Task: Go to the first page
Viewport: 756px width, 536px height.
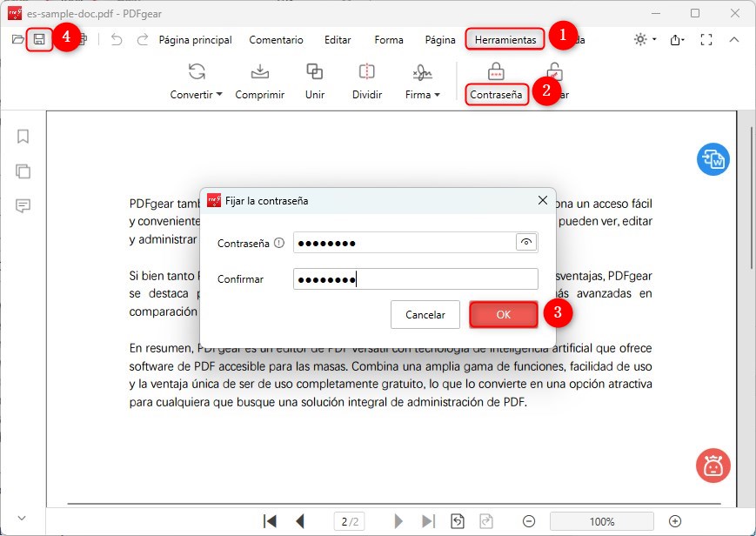Action: click(270, 521)
